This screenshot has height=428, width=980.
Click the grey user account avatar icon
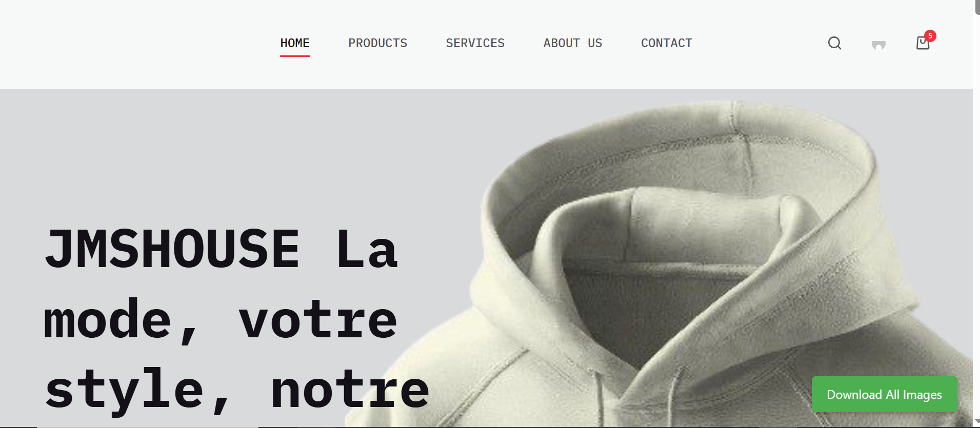pos(878,45)
